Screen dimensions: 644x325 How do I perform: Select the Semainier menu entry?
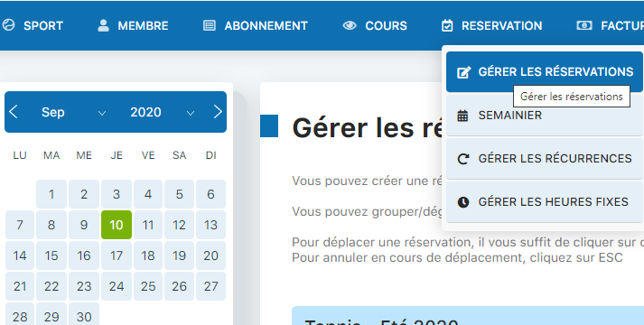click(x=545, y=116)
